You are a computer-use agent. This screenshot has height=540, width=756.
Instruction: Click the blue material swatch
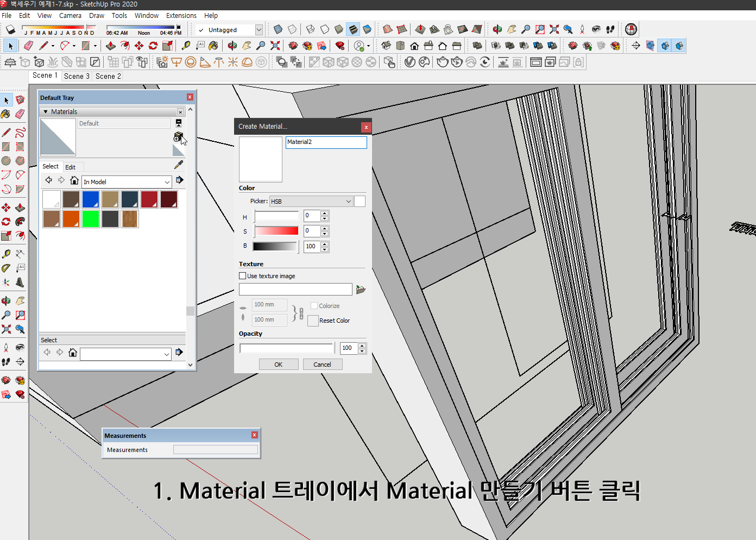(x=91, y=199)
